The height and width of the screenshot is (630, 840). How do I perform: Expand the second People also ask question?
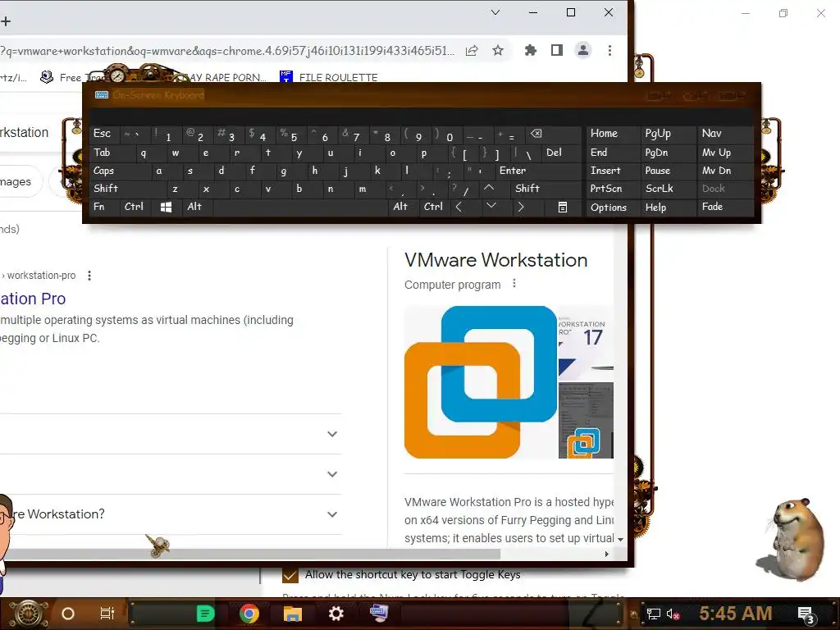[332, 474]
